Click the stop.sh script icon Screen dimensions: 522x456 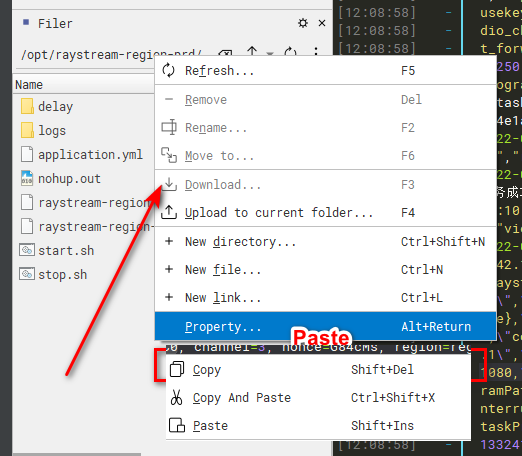tap(27, 274)
